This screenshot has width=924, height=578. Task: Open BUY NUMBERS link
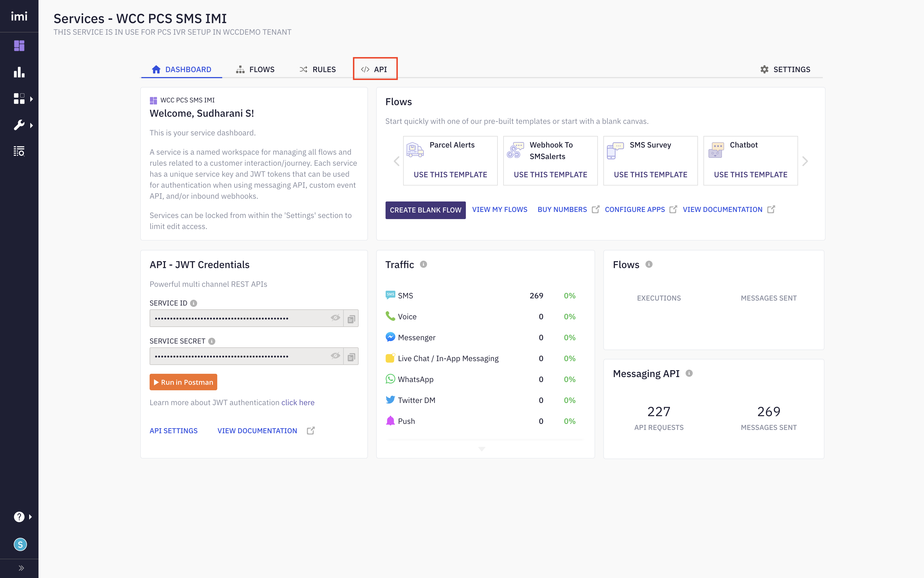[562, 209]
